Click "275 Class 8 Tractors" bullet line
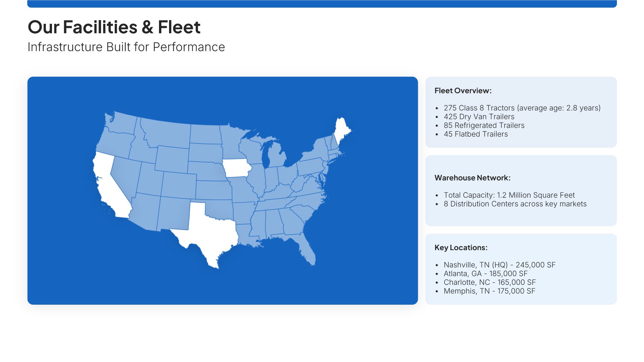 click(x=522, y=108)
